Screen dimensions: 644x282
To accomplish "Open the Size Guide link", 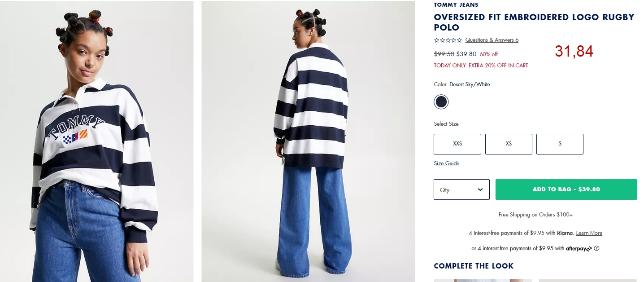I will pyautogui.click(x=447, y=163).
